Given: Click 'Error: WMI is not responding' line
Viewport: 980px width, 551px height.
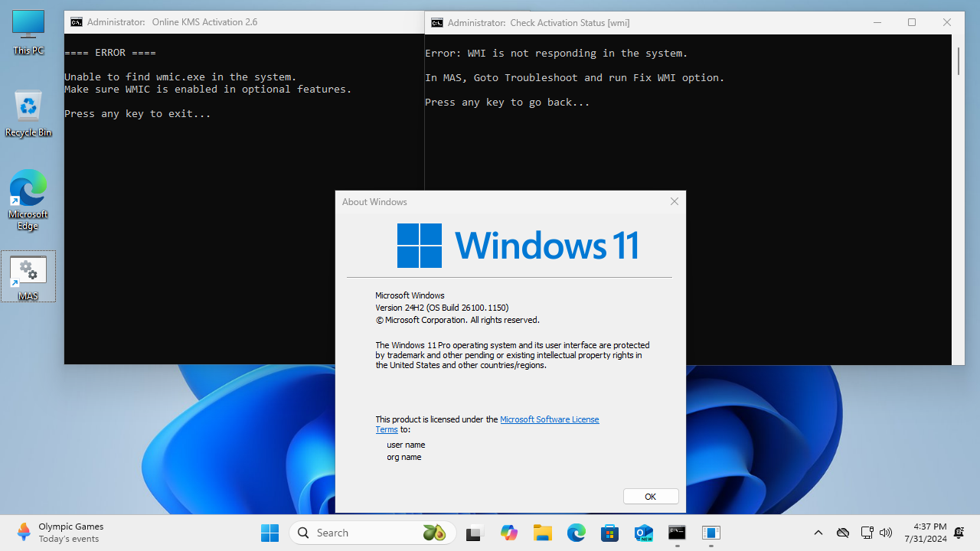Looking at the screenshot, I should pos(557,54).
